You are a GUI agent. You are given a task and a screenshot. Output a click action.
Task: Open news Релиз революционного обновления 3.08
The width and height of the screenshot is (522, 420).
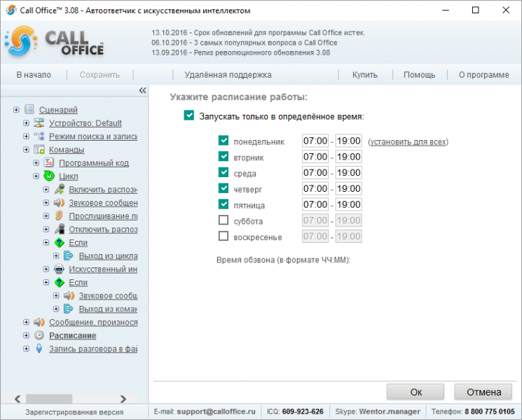pos(241,52)
